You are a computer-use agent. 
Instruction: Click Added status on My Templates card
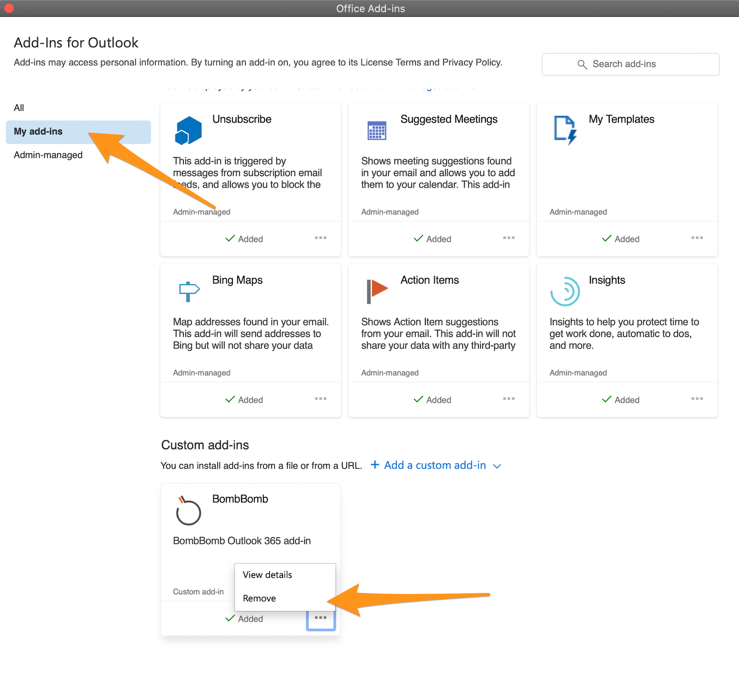click(621, 239)
